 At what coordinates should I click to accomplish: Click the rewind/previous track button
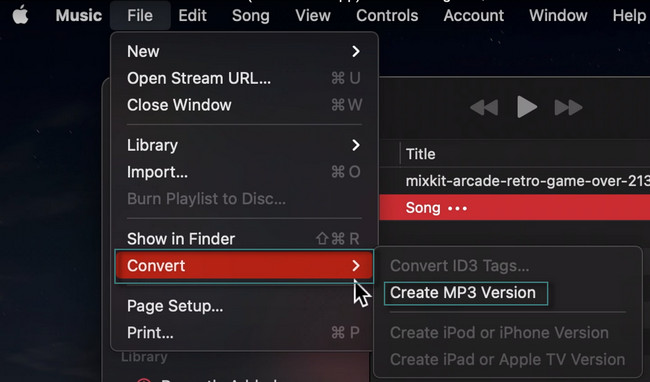point(484,107)
